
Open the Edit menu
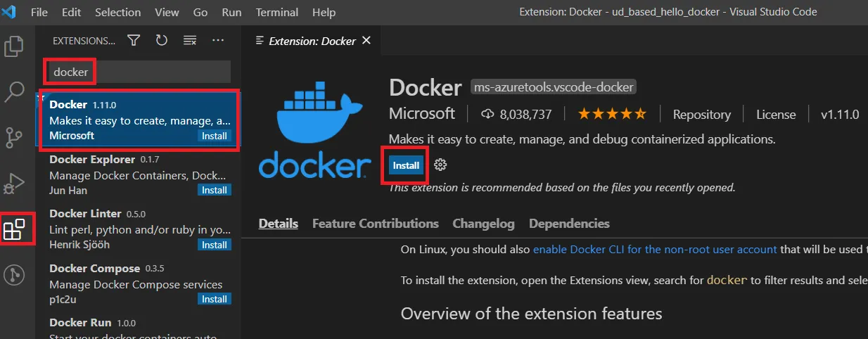coord(71,13)
